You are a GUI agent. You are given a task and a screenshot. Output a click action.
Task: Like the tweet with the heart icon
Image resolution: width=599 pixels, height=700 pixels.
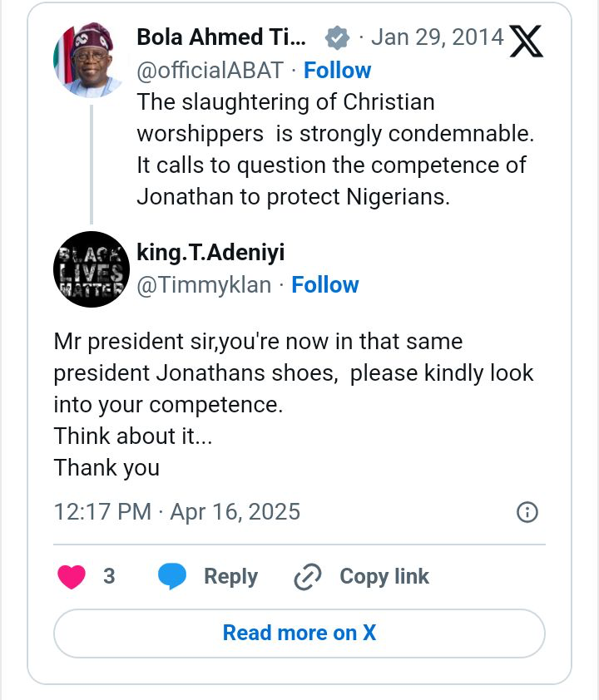(72, 576)
